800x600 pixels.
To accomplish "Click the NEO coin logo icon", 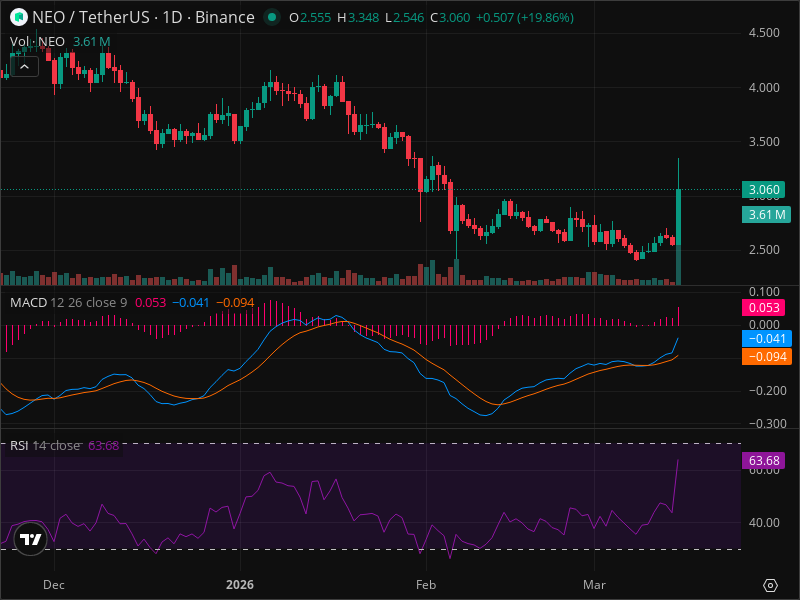I will click(x=19, y=17).
